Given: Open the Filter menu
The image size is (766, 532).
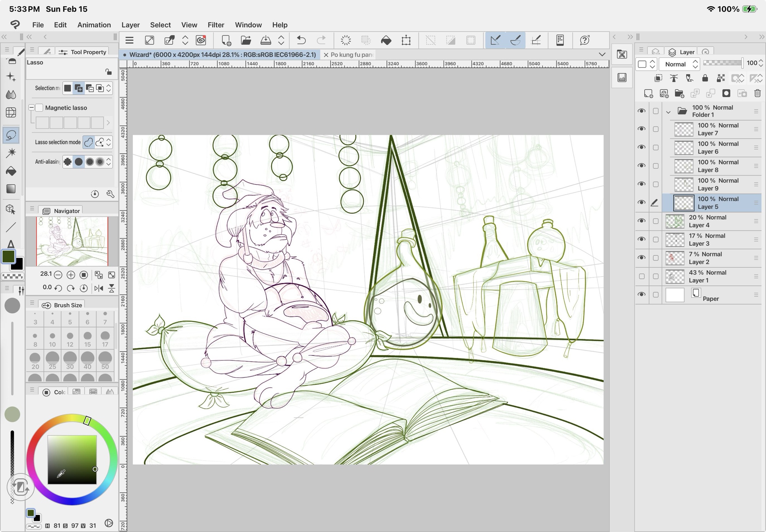Looking at the screenshot, I should [x=216, y=25].
